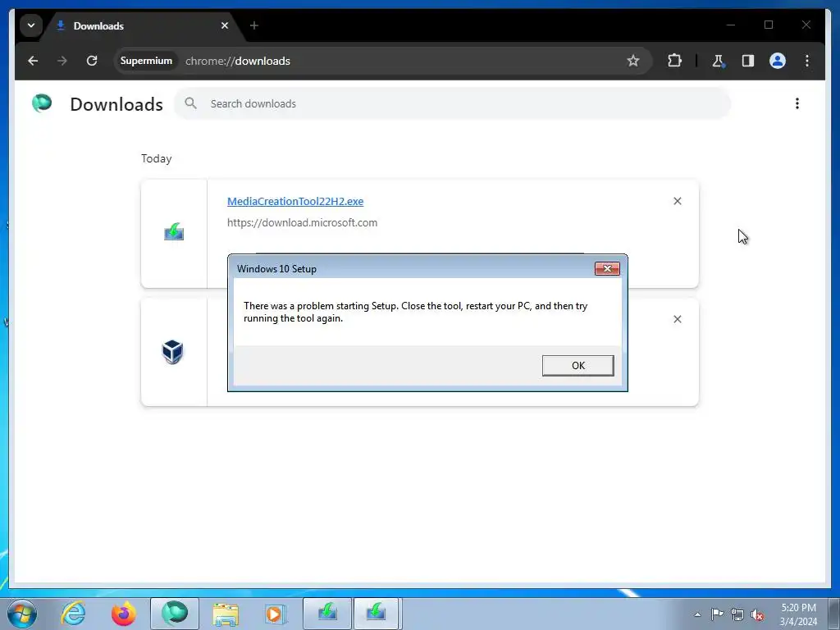
Task: Click the Supermium site info chip
Action: (146, 61)
